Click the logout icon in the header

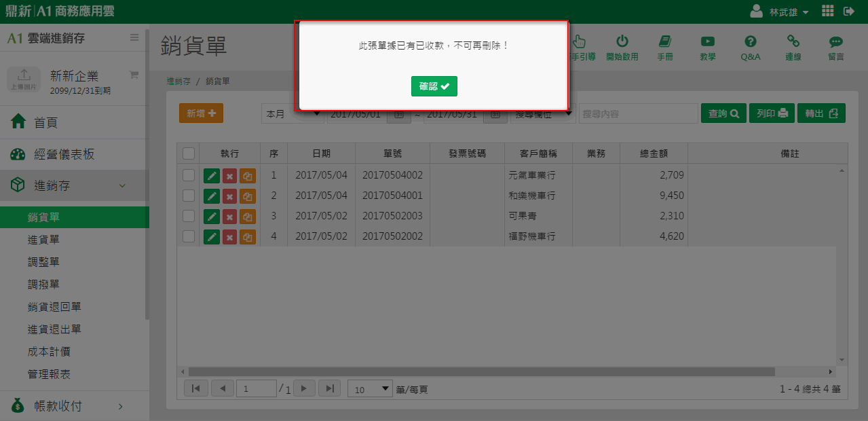[x=849, y=11]
